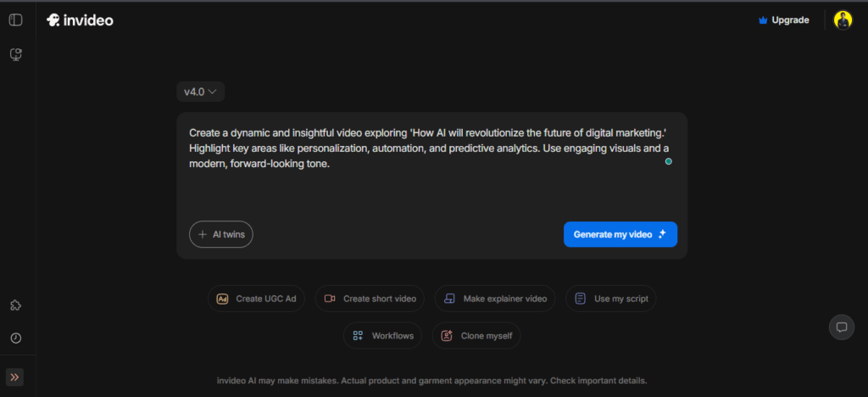Open the Workflows option
868x397 pixels.
[x=382, y=336]
